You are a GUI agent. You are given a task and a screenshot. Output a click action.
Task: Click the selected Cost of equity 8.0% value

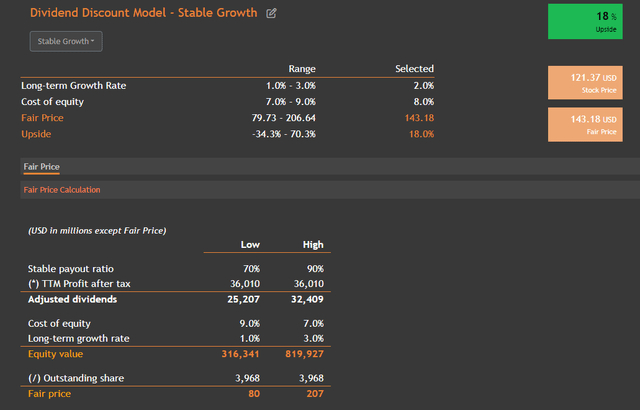423,101
